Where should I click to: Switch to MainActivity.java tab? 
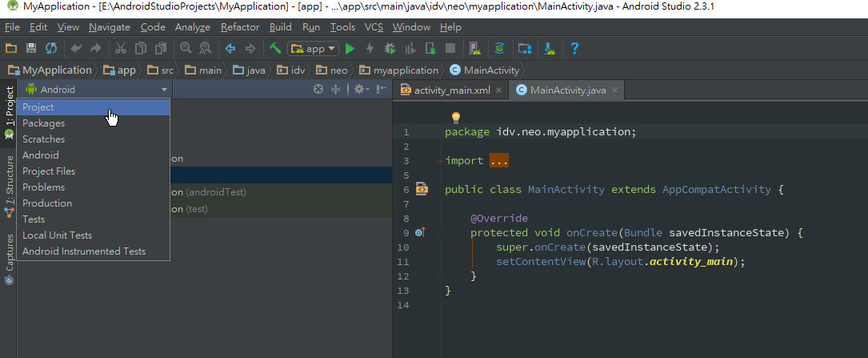[568, 91]
